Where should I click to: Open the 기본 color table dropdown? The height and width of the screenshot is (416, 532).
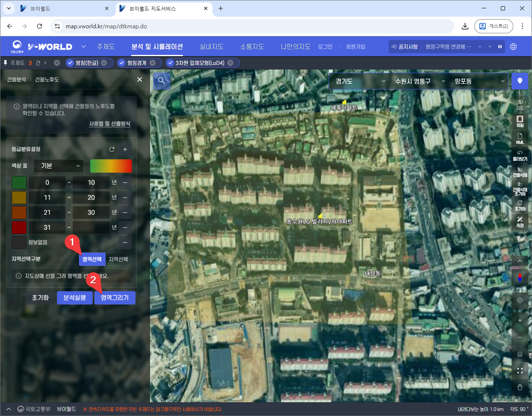coord(59,166)
